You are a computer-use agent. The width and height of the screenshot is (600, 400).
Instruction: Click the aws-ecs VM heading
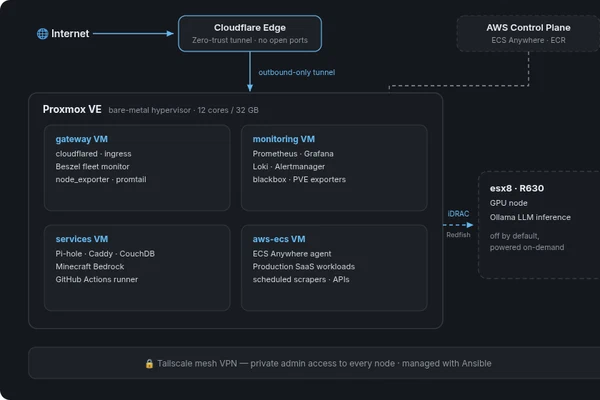[279, 239]
